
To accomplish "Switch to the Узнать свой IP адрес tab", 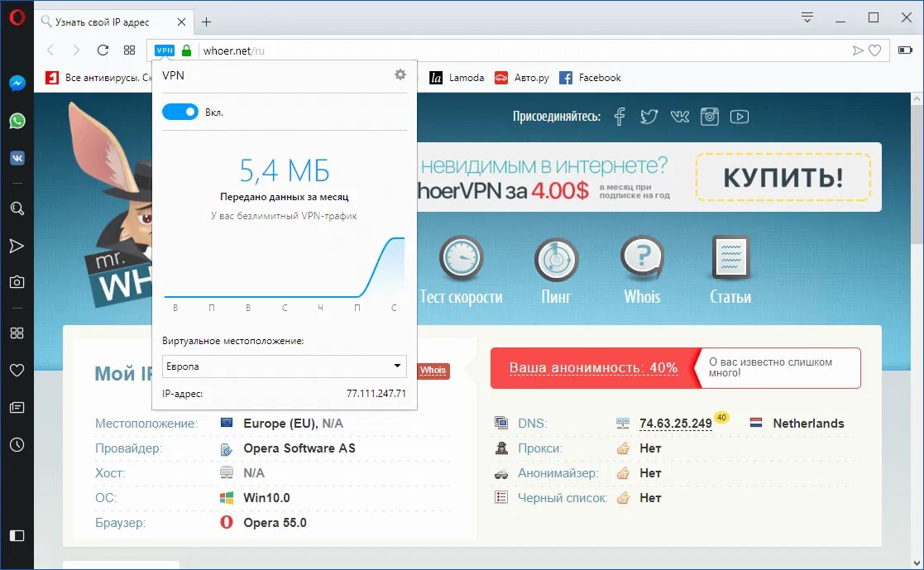I will (x=103, y=22).
